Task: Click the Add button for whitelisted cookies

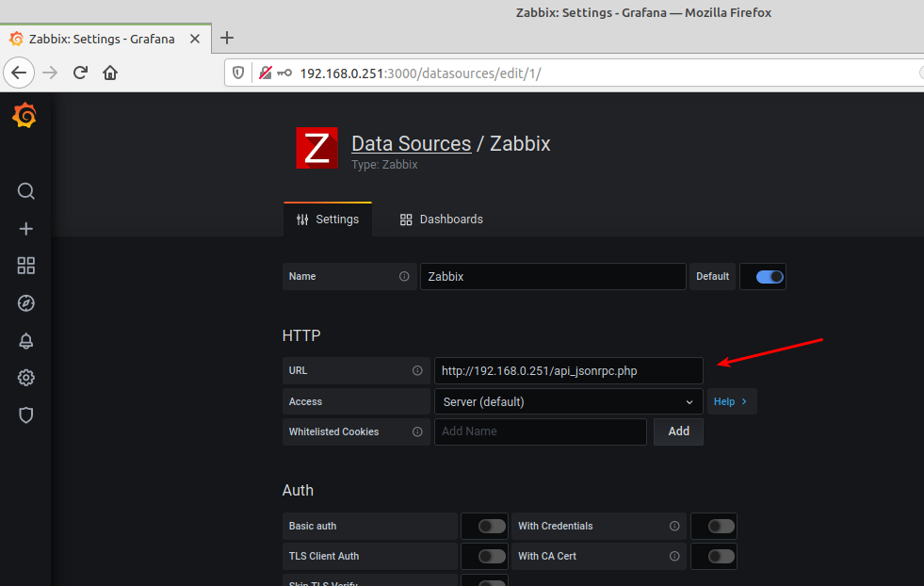Action: click(678, 431)
